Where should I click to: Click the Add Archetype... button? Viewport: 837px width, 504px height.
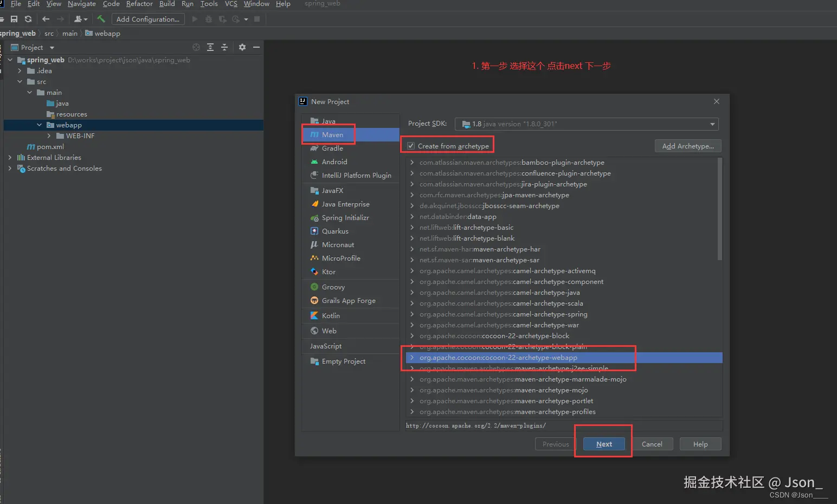pos(688,146)
